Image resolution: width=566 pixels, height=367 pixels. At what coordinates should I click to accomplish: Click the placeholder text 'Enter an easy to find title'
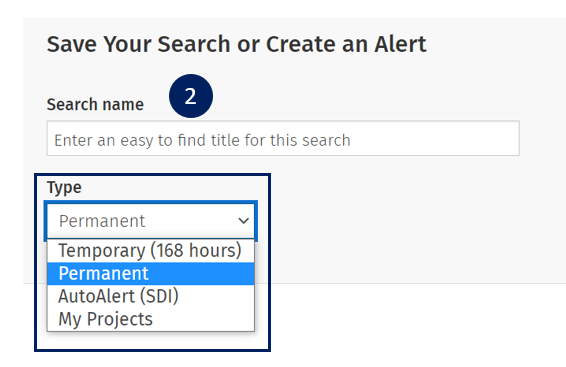coord(148,140)
